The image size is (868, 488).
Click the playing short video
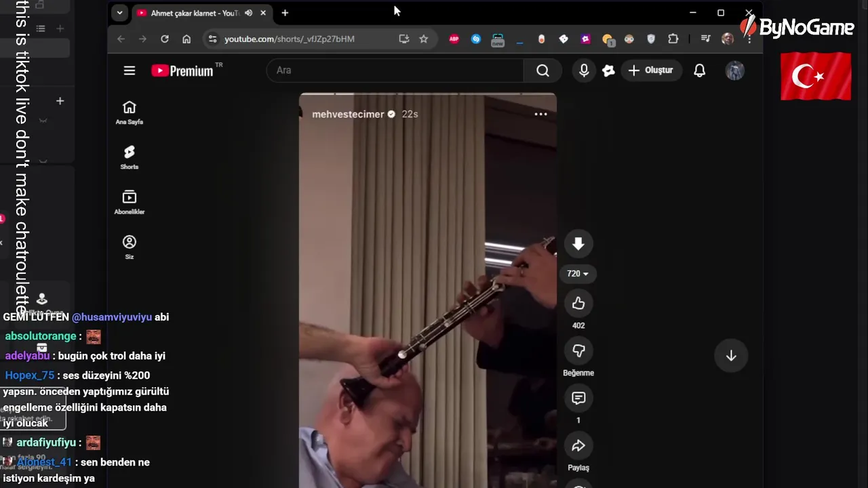428,291
